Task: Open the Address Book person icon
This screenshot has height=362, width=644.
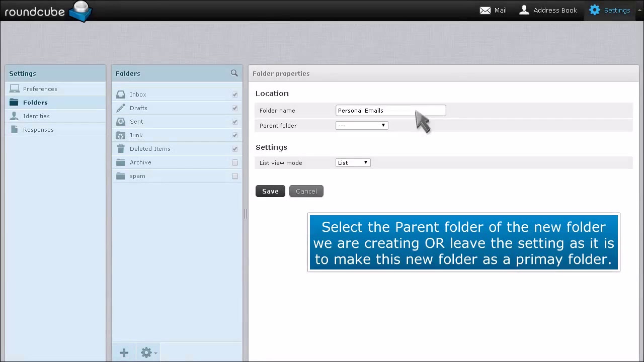Action: point(524,10)
